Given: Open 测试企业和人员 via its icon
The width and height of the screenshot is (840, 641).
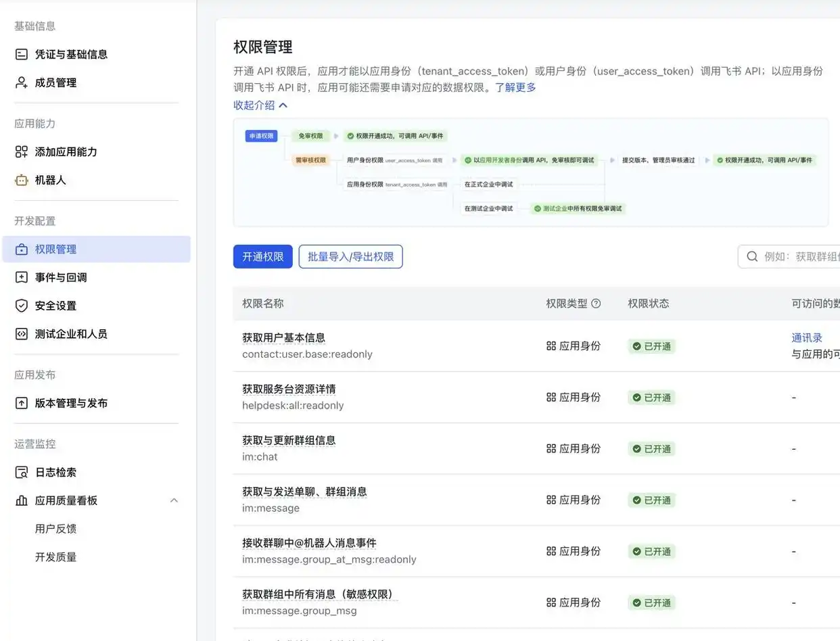Looking at the screenshot, I should (x=21, y=333).
